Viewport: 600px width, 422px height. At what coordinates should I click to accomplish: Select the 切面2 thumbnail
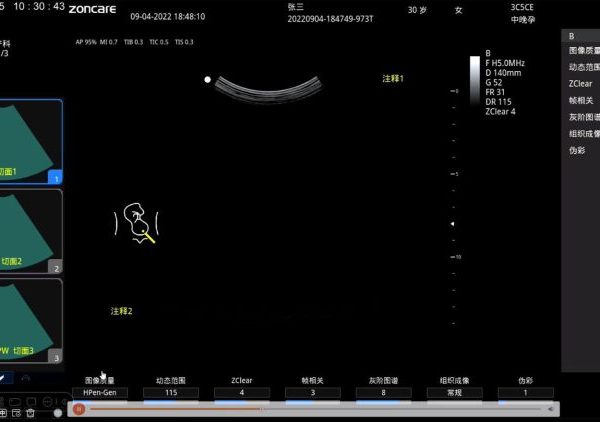click(30, 231)
